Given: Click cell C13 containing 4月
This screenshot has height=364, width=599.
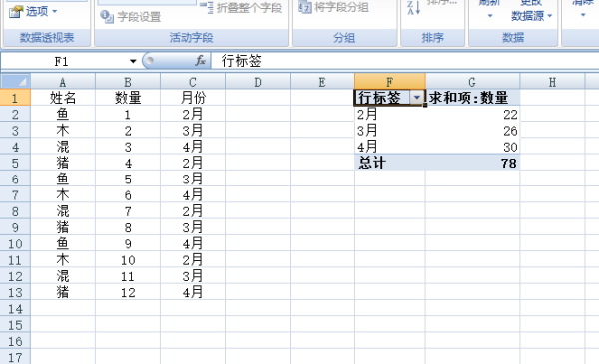Looking at the screenshot, I should pyautogui.click(x=193, y=292).
